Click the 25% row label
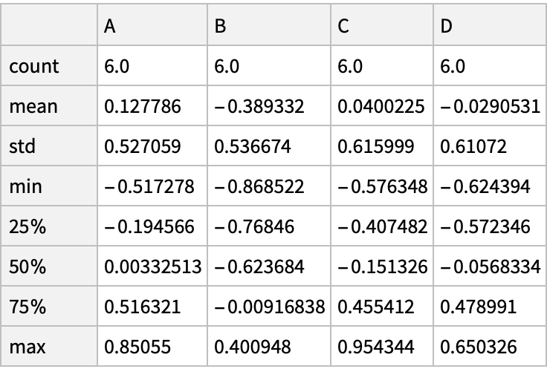The image size is (547, 392). click(27, 226)
